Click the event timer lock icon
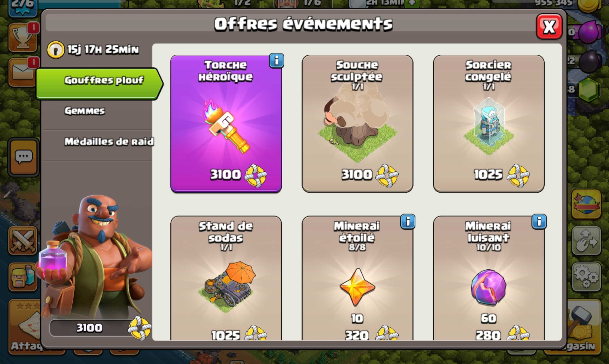Viewport: 609px width, 364px height. 56,50
